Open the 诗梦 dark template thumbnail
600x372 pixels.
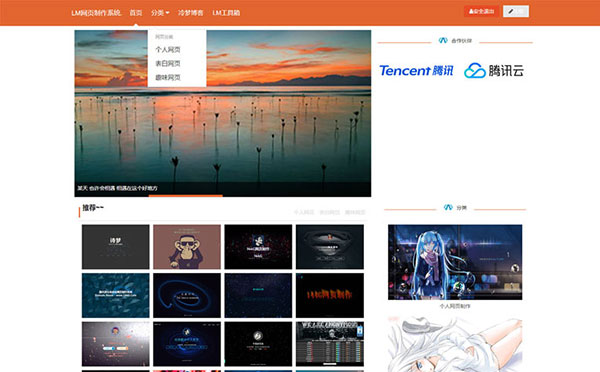click(x=116, y=247)
